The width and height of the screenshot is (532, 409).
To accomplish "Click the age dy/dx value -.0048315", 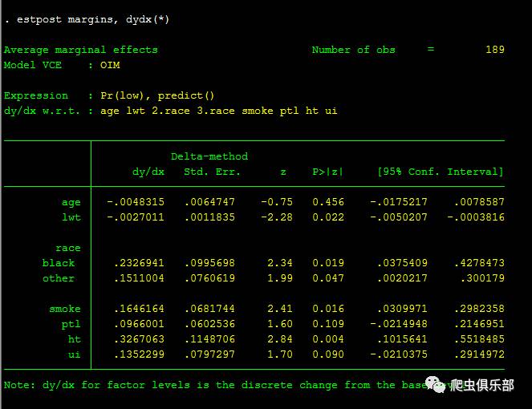I will point(136,202).
